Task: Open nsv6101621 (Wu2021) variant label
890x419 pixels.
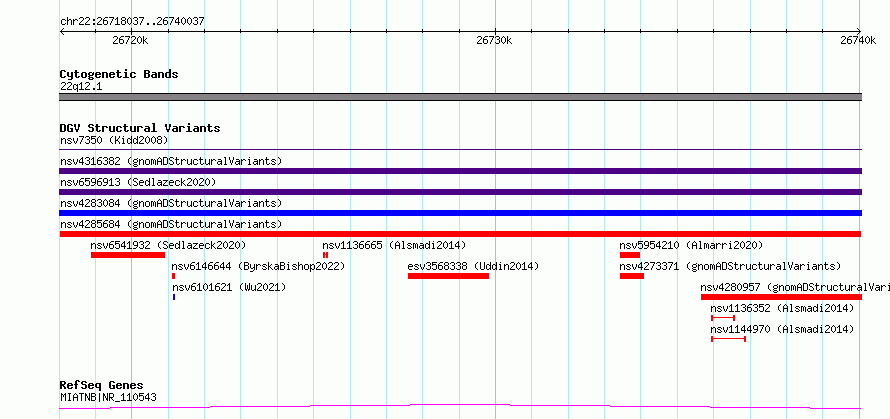Action: point(229,287)
